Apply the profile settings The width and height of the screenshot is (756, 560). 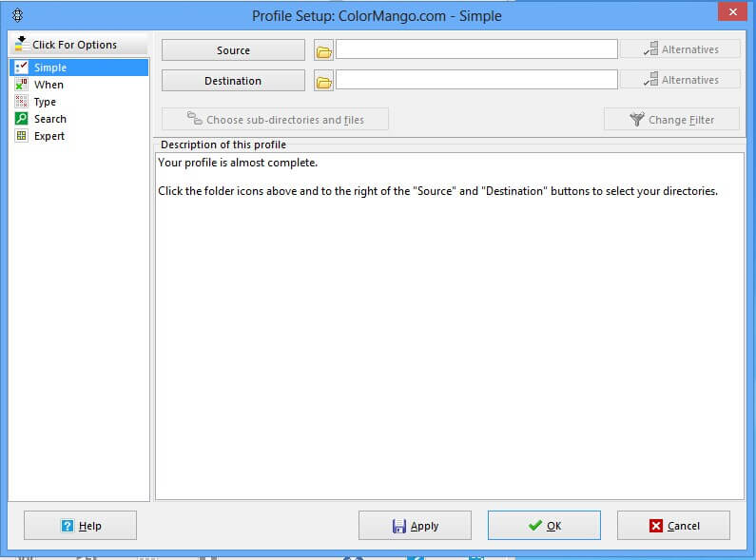[415, 526]
